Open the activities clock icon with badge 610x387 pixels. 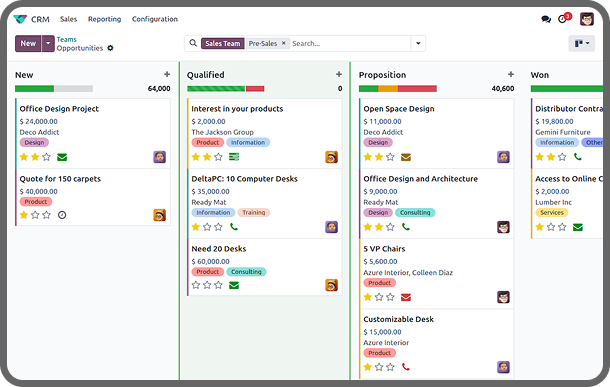coord(564,18)
